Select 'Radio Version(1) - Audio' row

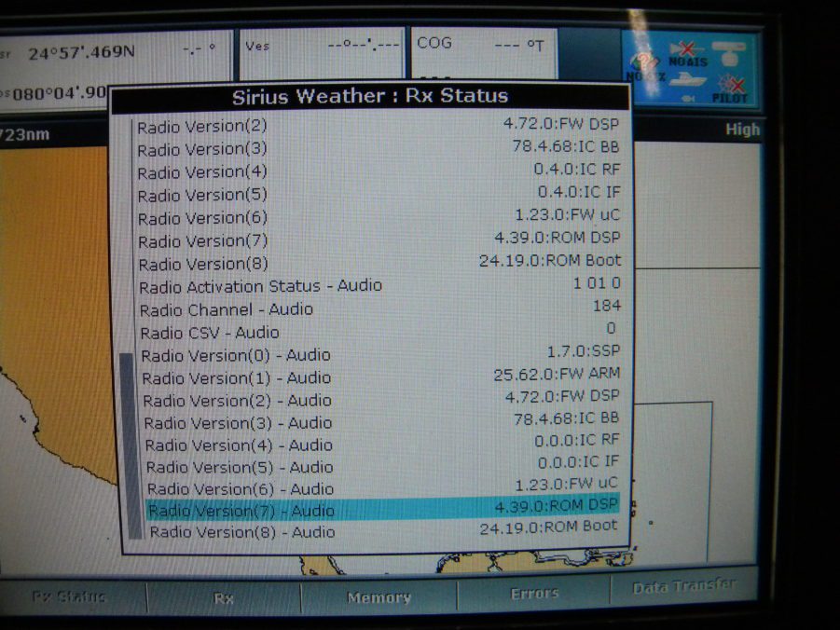(x=381, y=377)
